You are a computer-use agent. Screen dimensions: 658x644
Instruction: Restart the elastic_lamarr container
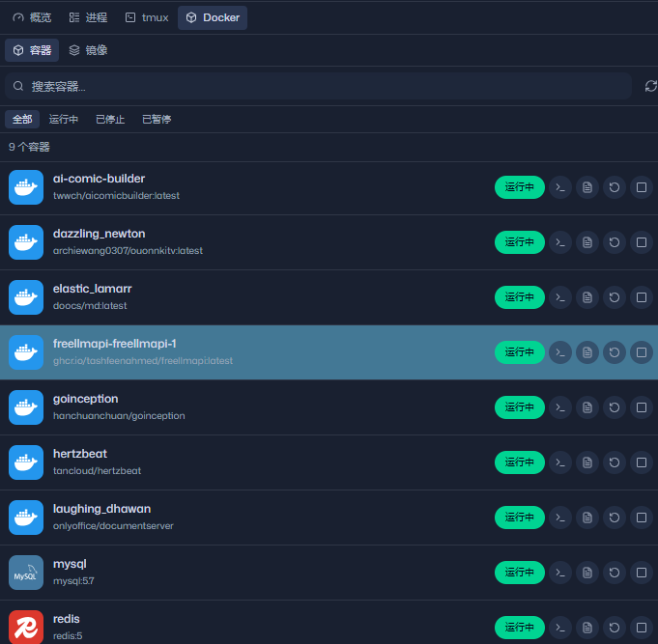(x=615, y=297)
